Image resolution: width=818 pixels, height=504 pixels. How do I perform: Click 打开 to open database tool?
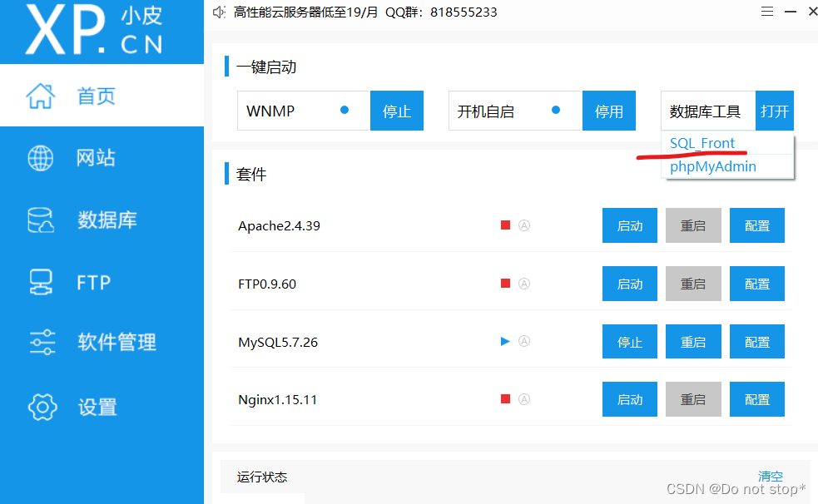(775, 111)
